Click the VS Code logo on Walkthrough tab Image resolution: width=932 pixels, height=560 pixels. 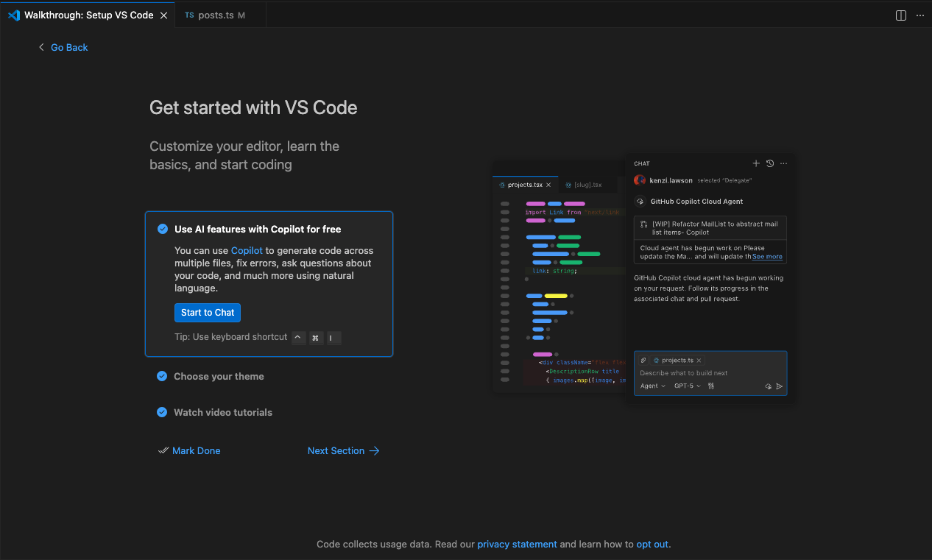[14, 15]
